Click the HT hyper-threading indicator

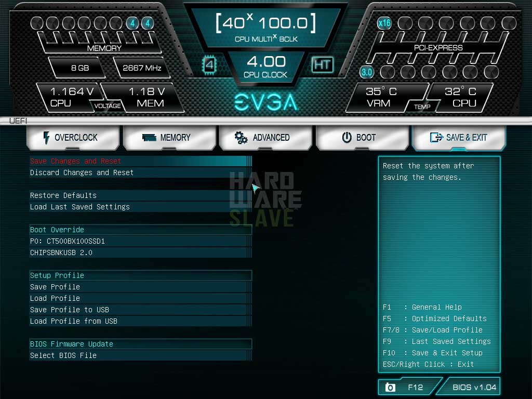[x=322, y=64]
